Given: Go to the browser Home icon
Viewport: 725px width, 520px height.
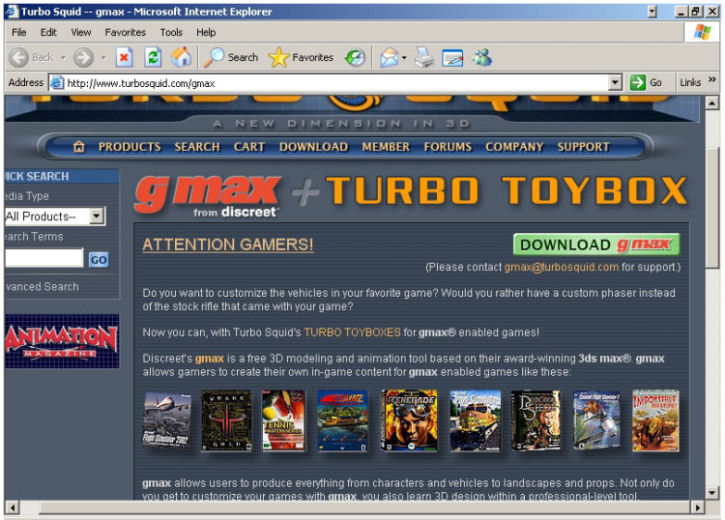Looking at the screenshot, I should click(x=181, y=58).
